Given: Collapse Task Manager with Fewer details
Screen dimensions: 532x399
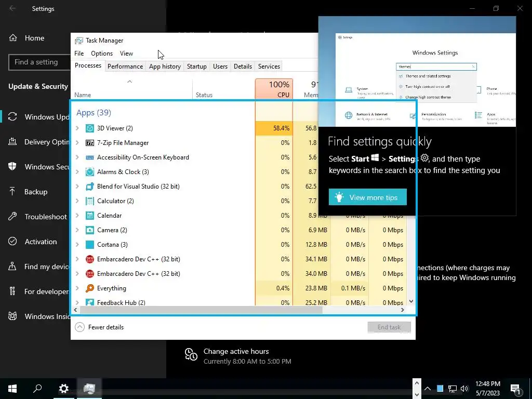Looking at the screenshot, I should click(x=99, y=327).
